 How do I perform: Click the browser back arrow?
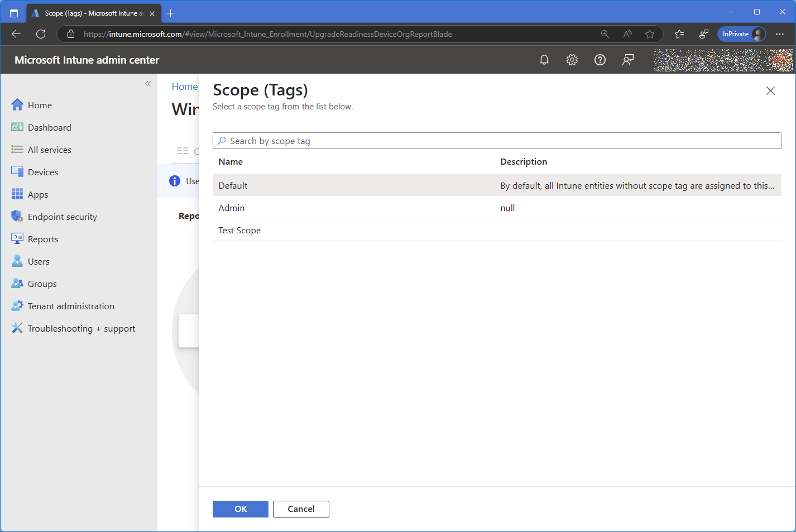16,34
